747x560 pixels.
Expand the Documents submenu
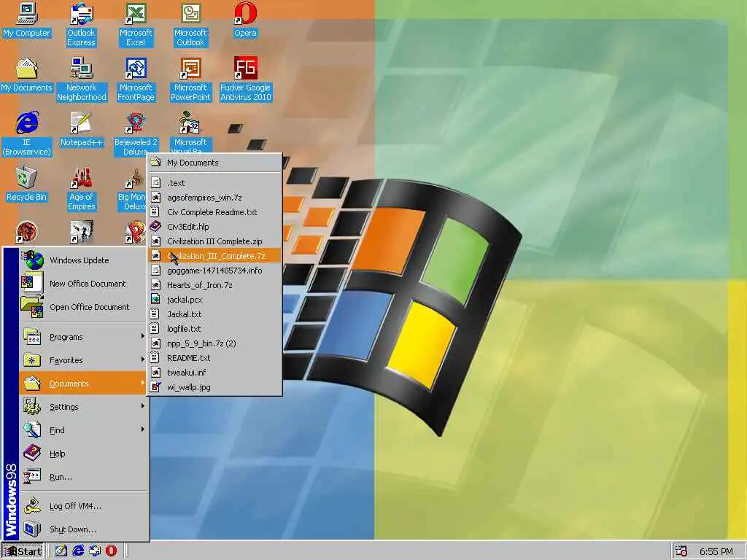click(83, 384)
